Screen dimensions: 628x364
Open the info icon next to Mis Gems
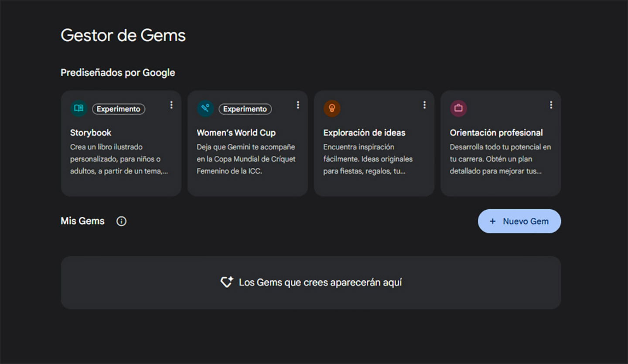[121, 221]
